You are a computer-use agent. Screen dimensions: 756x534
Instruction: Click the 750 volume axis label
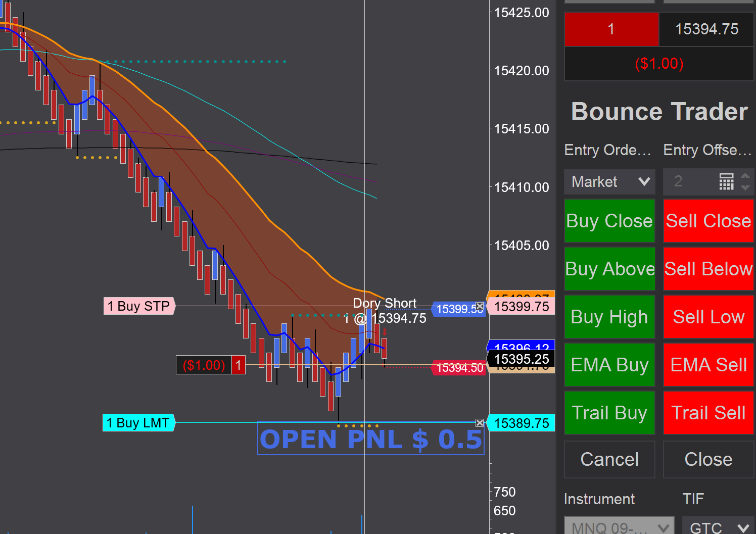(x=505, y=492)
